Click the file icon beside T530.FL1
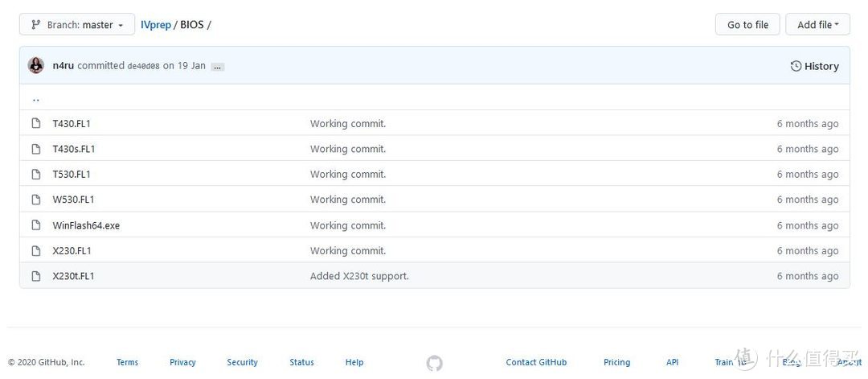The width and height of the screenshot is (868, 379). [x=36, y=174]
